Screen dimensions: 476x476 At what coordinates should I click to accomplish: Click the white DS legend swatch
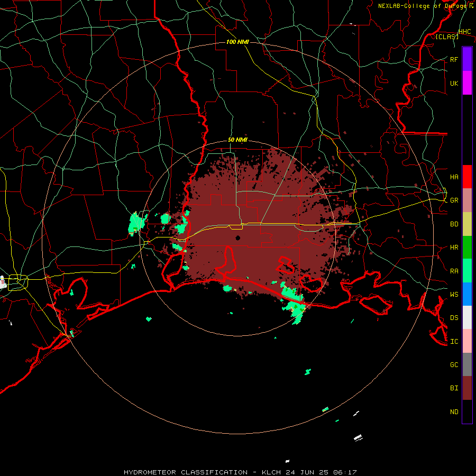(x=467, y=317)
